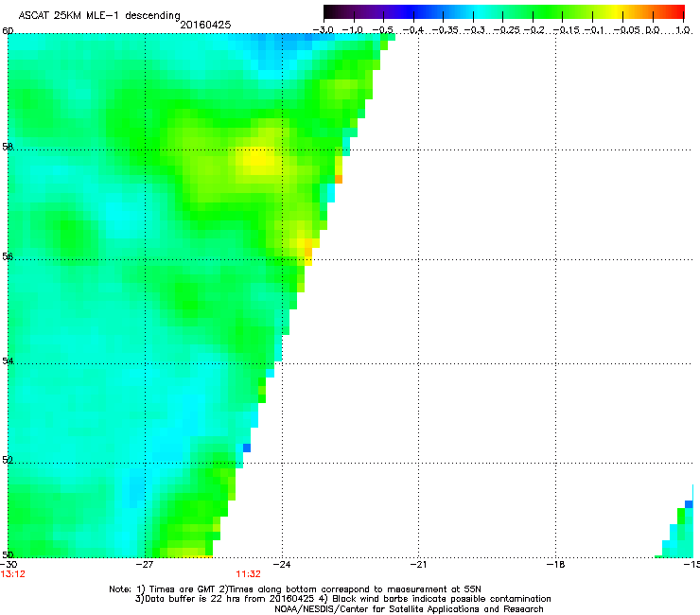Click the -0.35 color scale label
700x615 pixels.
point(446,30)
